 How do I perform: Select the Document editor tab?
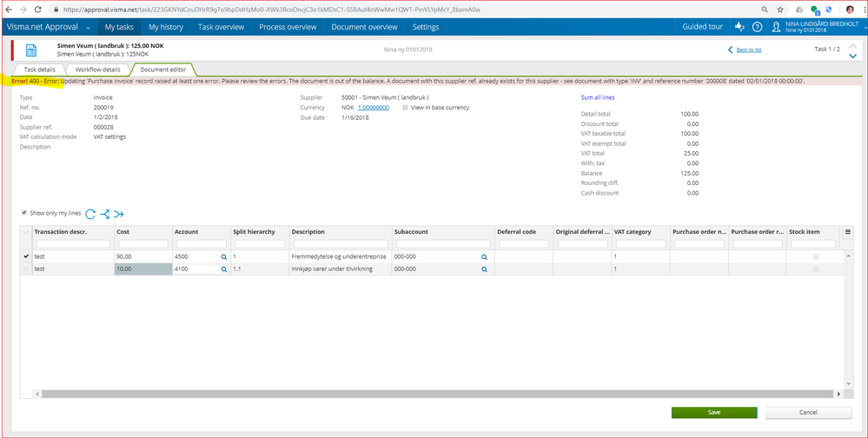[x=162, y=70]
